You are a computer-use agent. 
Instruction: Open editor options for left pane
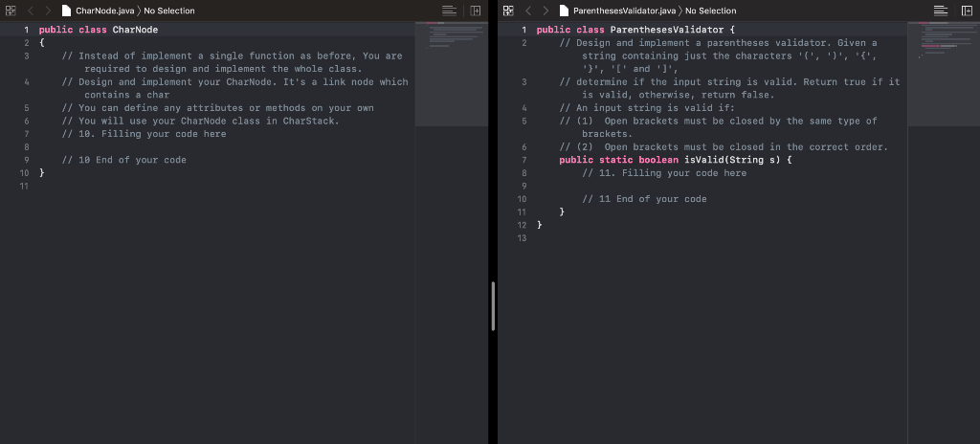coord(449,11)
